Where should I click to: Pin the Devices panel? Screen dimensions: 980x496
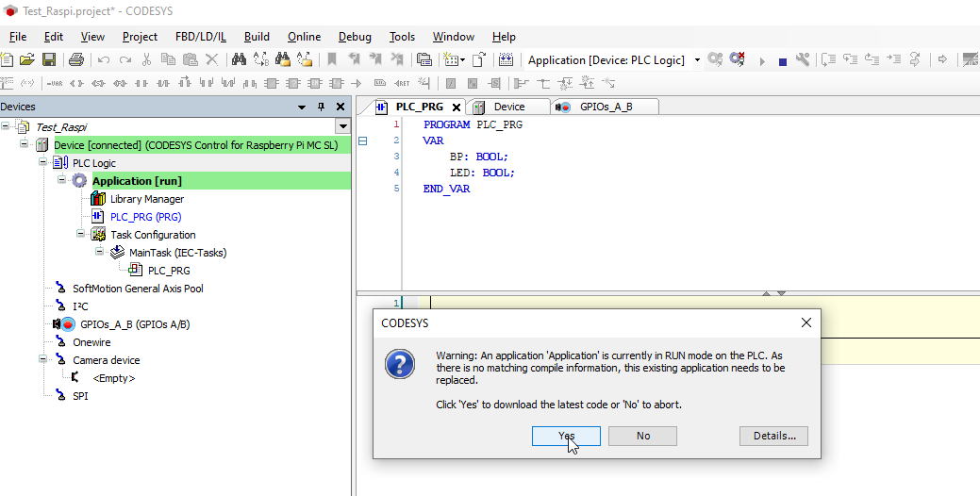click(322, 107)
